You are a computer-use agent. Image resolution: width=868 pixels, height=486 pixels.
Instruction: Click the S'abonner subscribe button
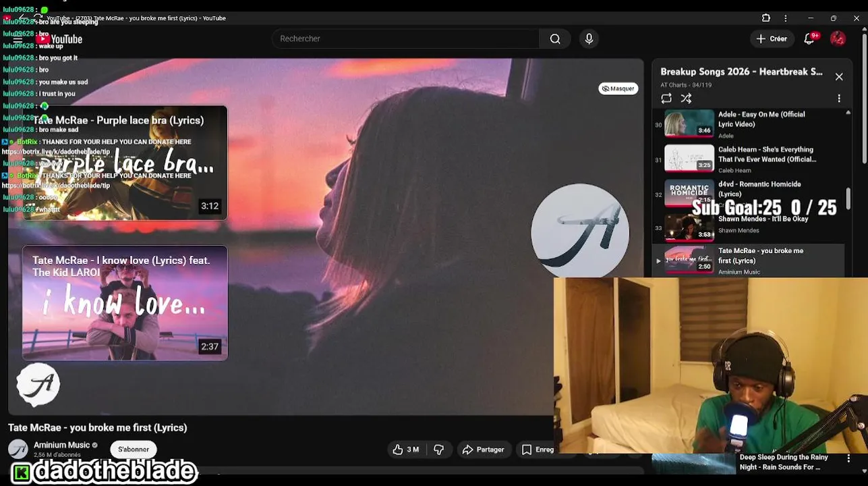134,450
